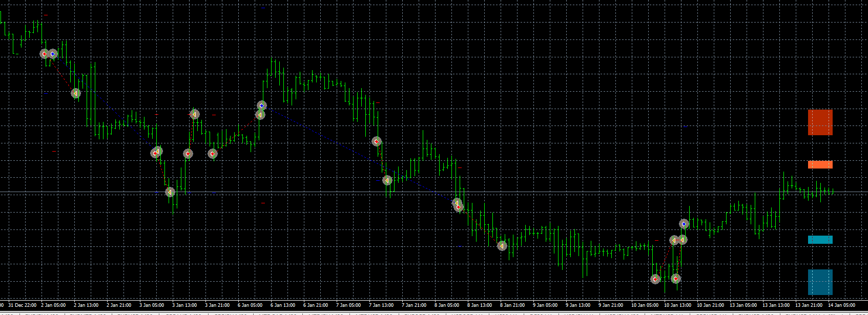Select the blue buy marker at 6 Jan 05:00
Image resolution: width=868 pixels, height=315 pixels.
coord(262,106)
